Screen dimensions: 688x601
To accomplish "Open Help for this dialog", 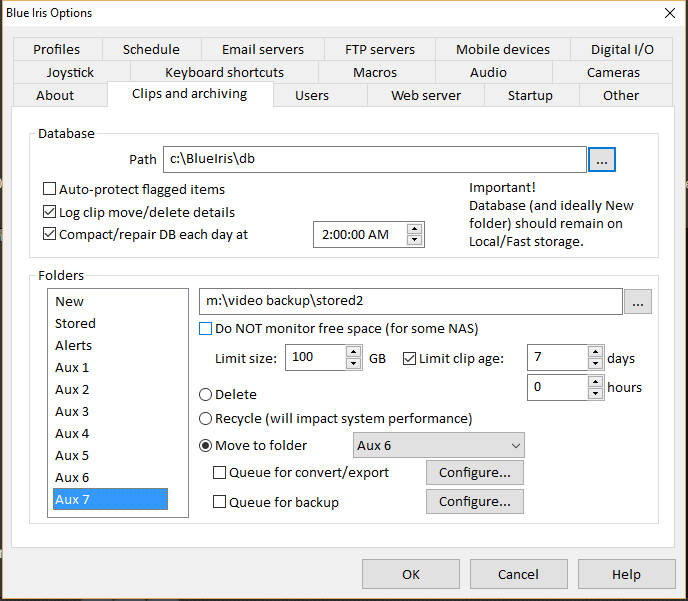I will click(x=627, y=574).
